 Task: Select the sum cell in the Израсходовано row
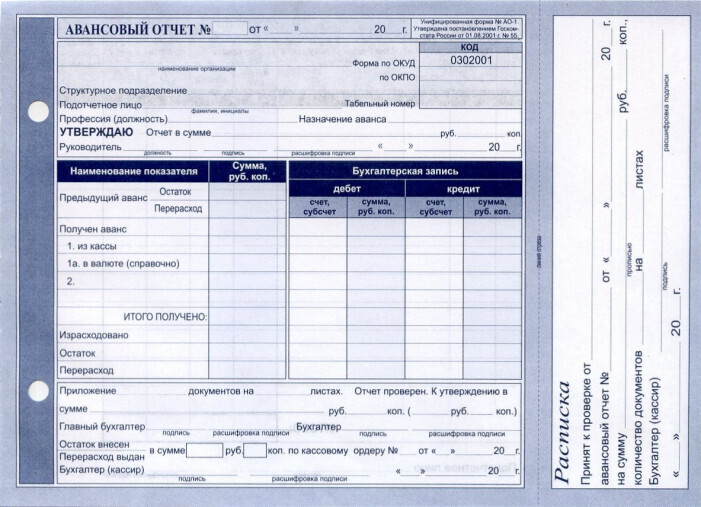point(247,335)
